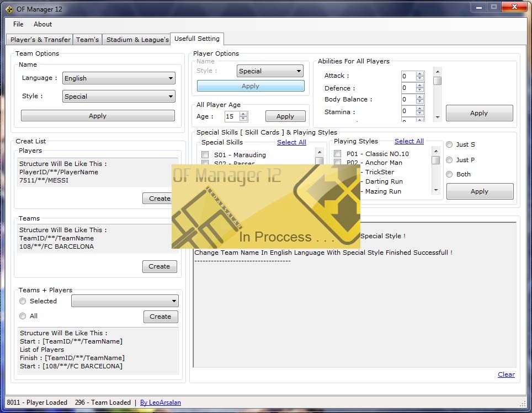Increase Age value with the up arrow
The image size is (532, 413).
pyautogui.click(x=243, y=114)
